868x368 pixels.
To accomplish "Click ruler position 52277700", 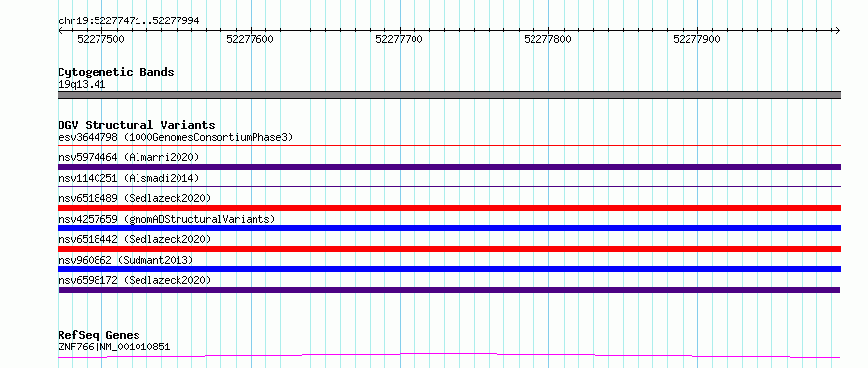I will point(399,39).
